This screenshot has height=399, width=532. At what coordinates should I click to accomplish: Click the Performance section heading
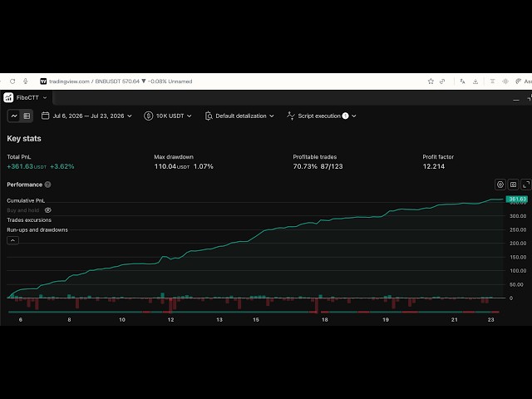24,185
